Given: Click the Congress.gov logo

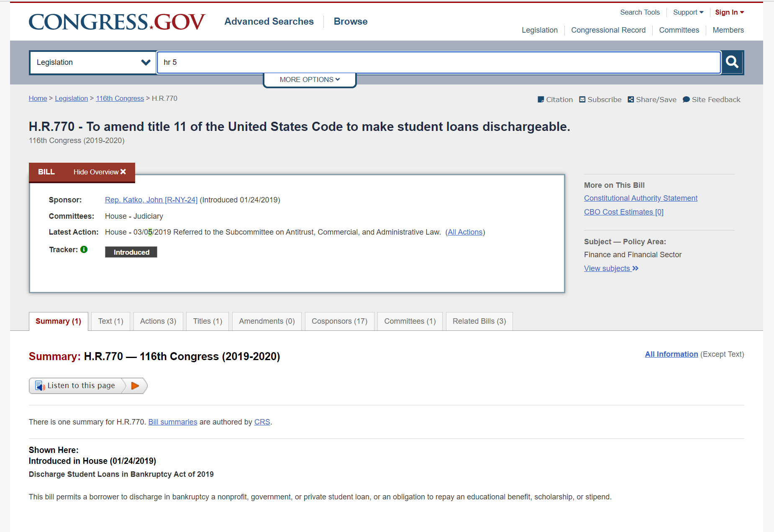Looking at the screenshot, I should [117, 22].
